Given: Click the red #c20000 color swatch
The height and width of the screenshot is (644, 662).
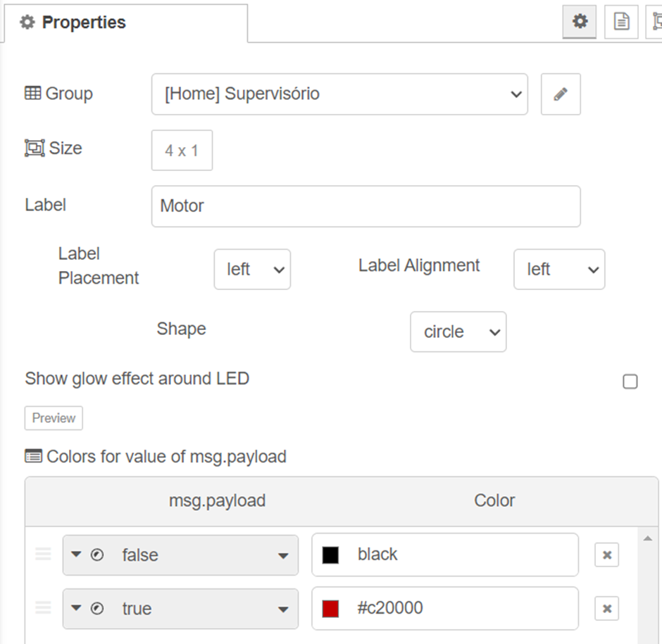Looking at the screenshot, I should [x=330, y=609].
